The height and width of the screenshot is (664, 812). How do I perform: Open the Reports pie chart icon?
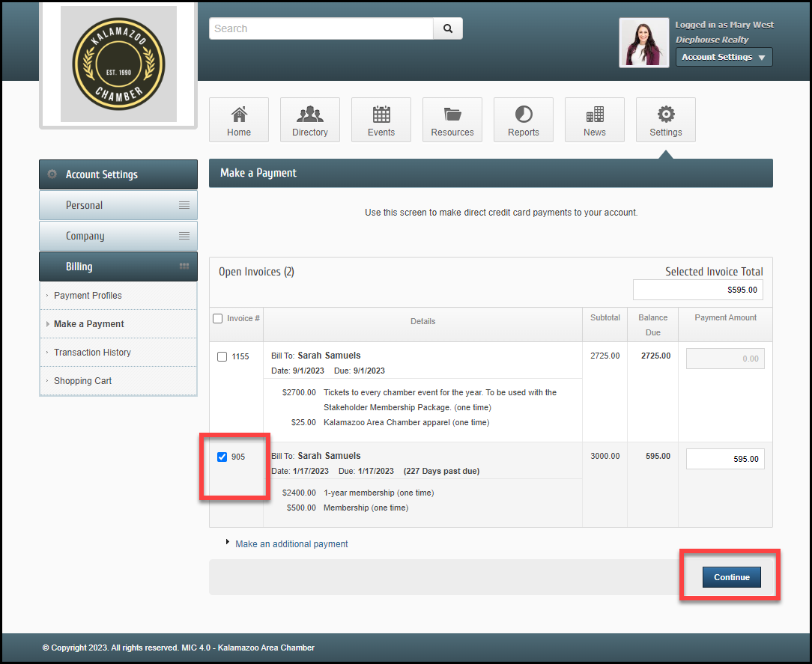(x=524, y=115)
